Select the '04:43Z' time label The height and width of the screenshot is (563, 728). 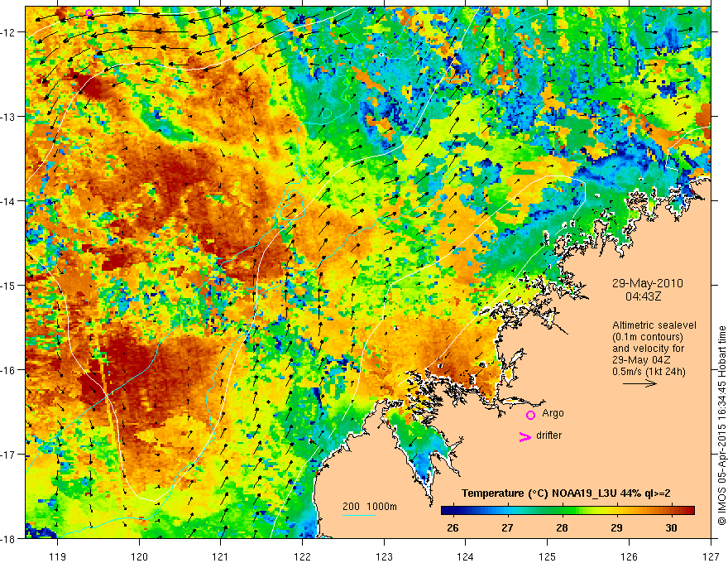(x=643, y=296)
